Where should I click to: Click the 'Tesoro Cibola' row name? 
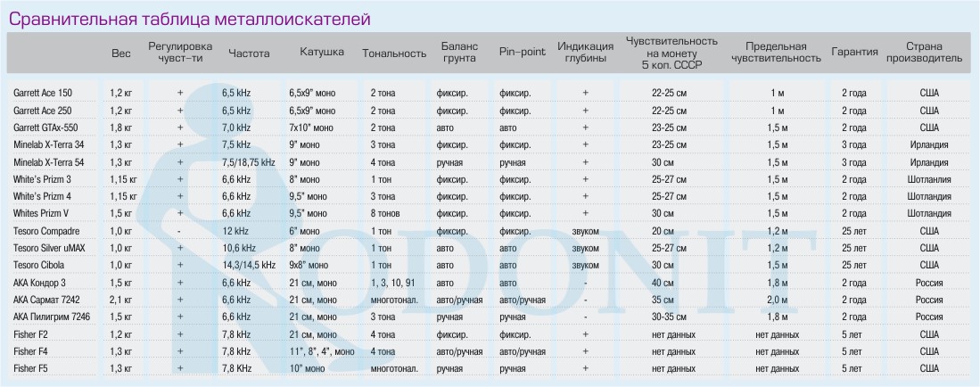38,265
